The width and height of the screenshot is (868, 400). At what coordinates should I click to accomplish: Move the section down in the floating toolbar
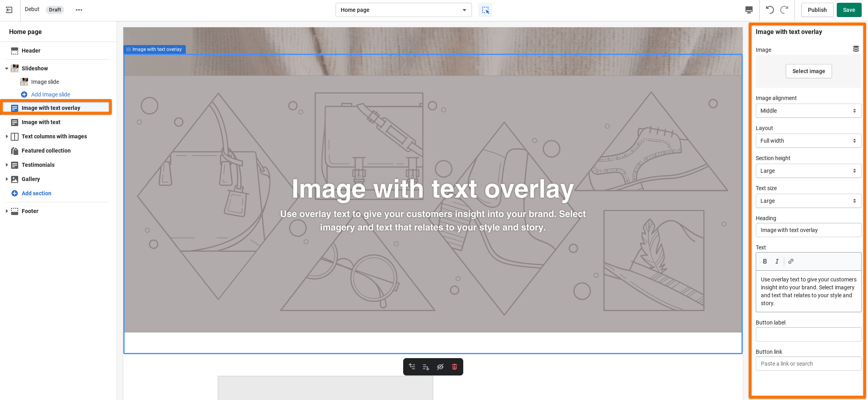click(x=426, y=367)
